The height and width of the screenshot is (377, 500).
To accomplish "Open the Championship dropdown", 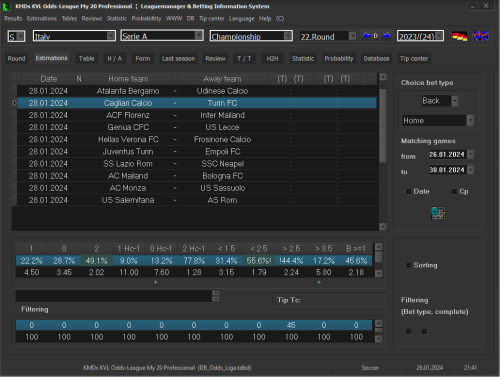I will coord(288,36).
